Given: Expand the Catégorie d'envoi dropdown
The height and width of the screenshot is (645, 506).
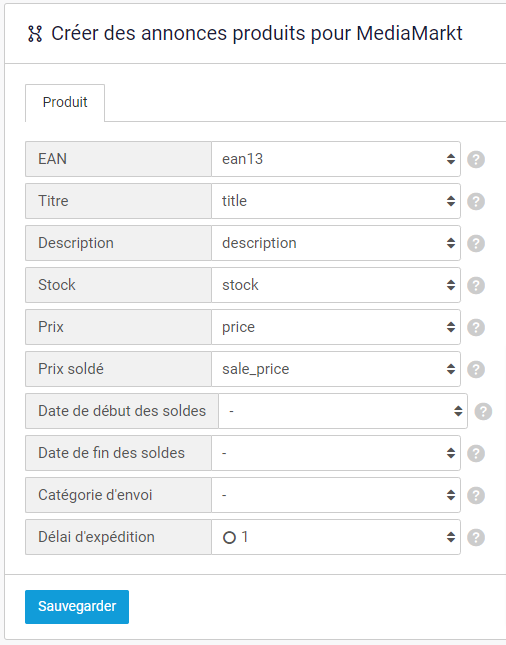Looking at the screenshot, I should [x=336, y=495].
